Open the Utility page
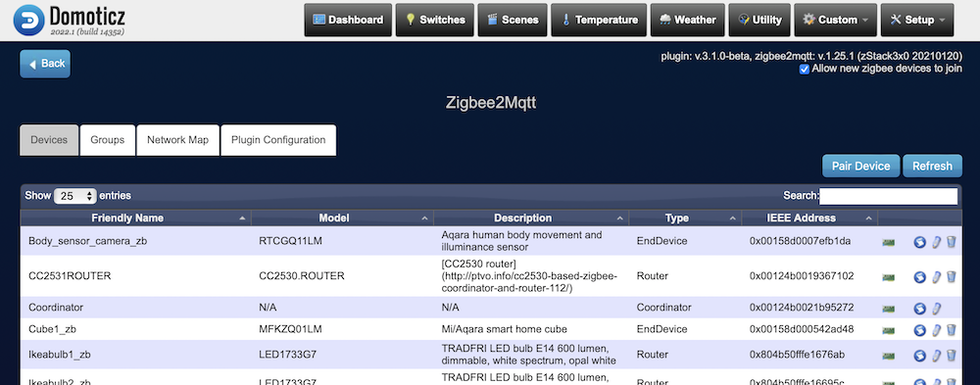980x385 pixels. point(759,20)
